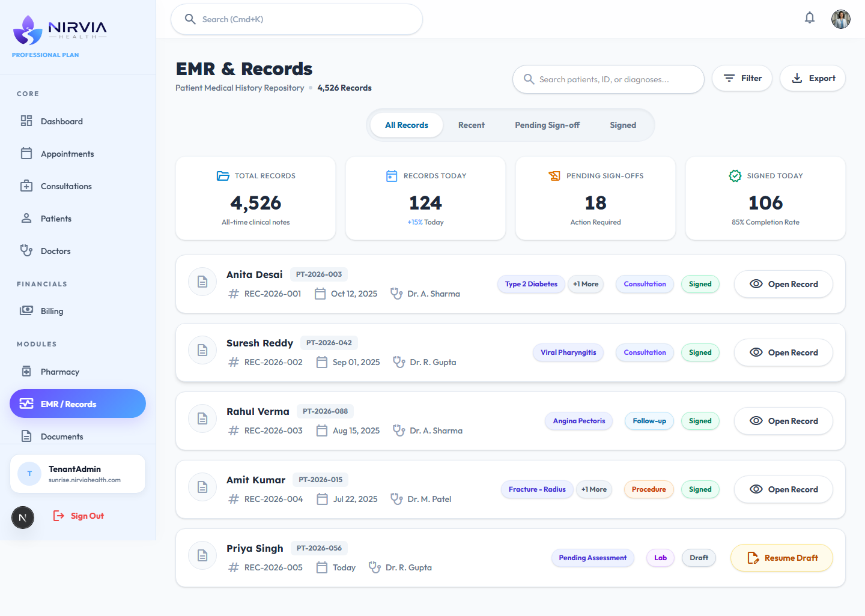The image size is (865, 616).
Task: Show the Recent records tab
Action: [471, 125]
